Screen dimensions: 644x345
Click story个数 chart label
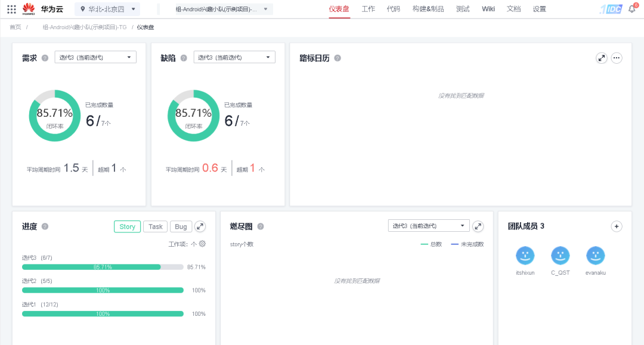click(x=241, y=244)
